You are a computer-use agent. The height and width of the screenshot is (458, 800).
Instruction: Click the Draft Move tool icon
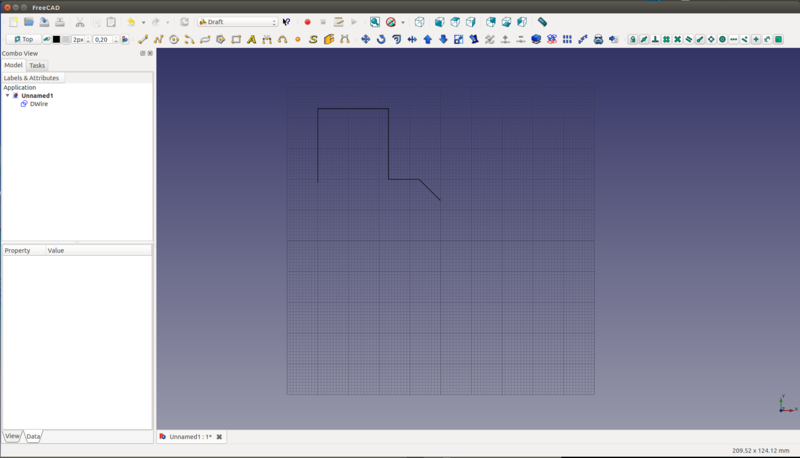366,40
